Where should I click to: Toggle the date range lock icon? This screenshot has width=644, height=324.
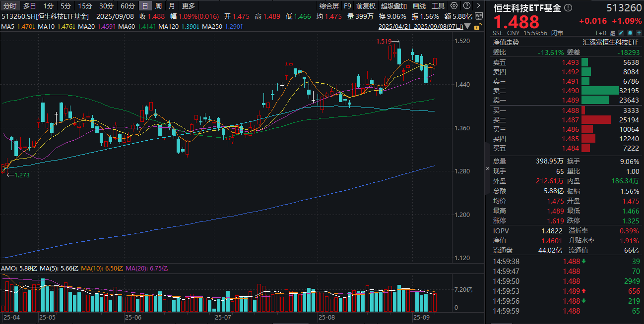(x=477, y=26)
